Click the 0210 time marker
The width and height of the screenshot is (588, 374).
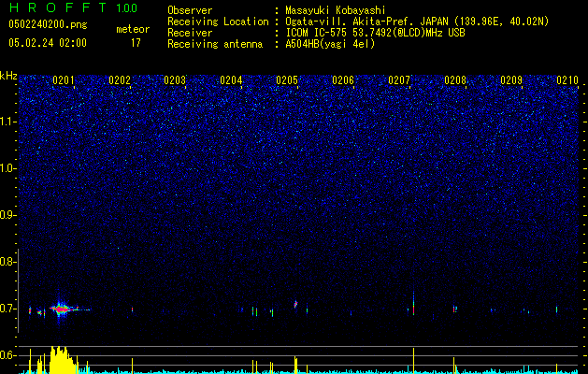click(x=567, y=80)
